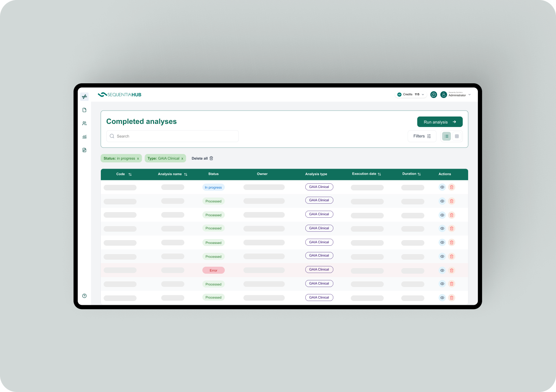Open the report document icon in the sidebar
The width and height of the screenshot is (556, 392).
(84, 150)
